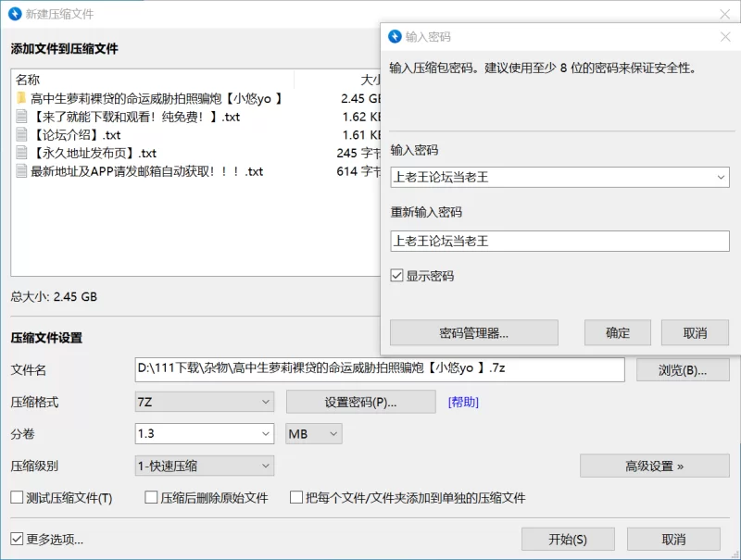Expand the 输入密码 history dropdown arrow
The width and height of the screenshot is (741, 560).
point(721,178)
